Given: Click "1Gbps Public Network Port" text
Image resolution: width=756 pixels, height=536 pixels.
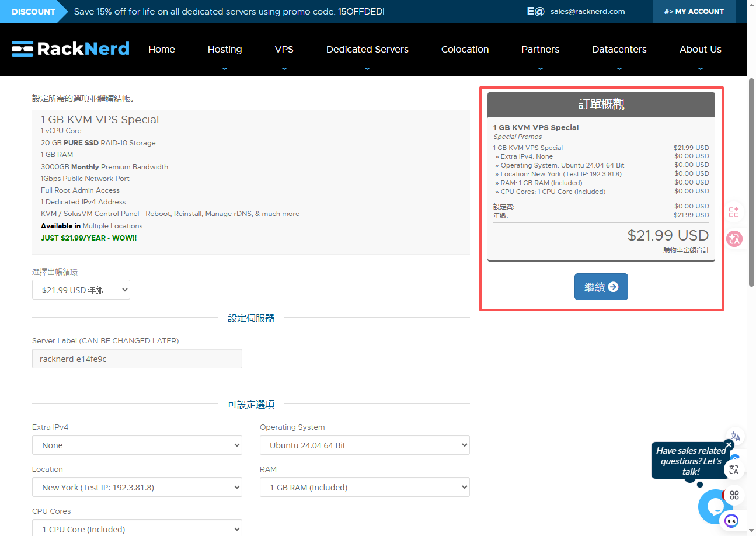Looking at the screenshot, I should [85, 179].
